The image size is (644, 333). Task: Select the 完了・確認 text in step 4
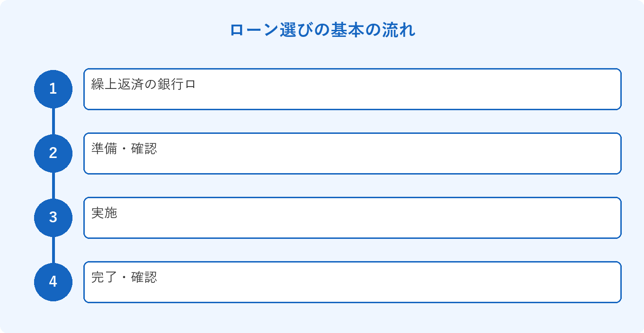click(124, 278)
